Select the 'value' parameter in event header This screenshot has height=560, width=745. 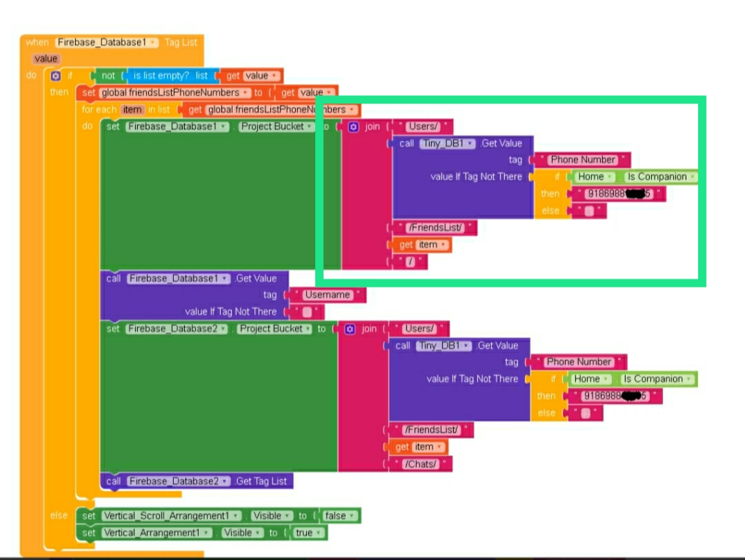(x=46, y=59)
